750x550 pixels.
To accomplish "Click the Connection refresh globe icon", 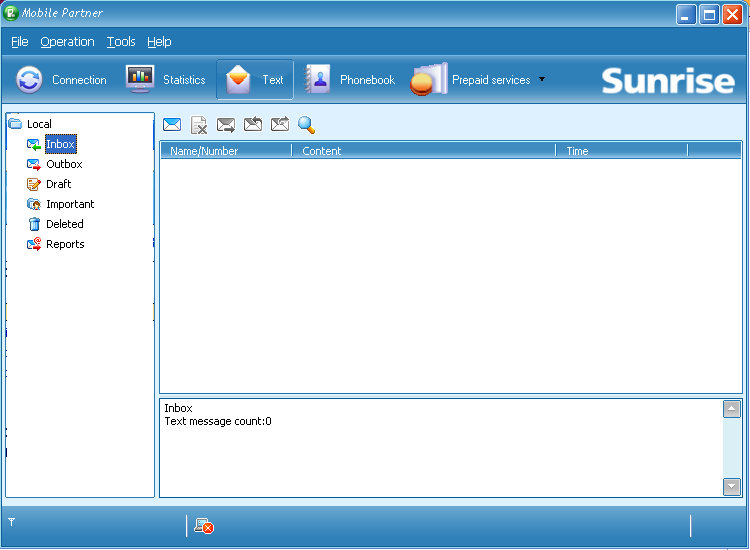I will pos(29,80).
